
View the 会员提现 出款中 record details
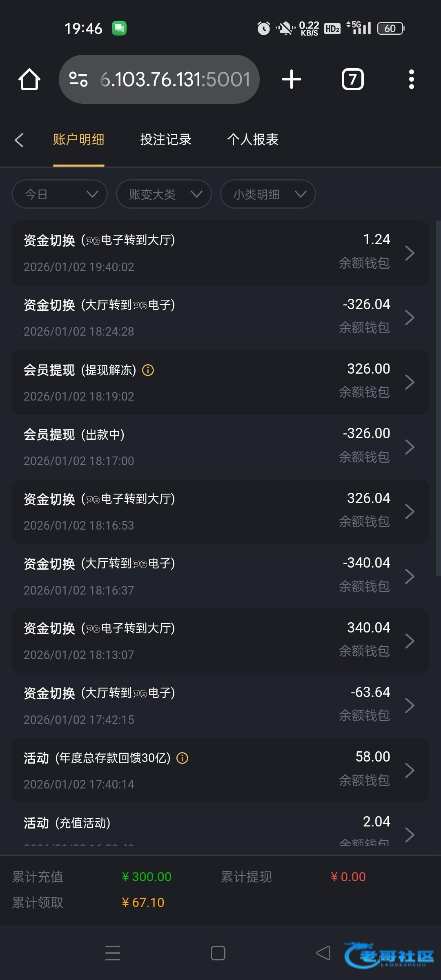click(220, 447)
